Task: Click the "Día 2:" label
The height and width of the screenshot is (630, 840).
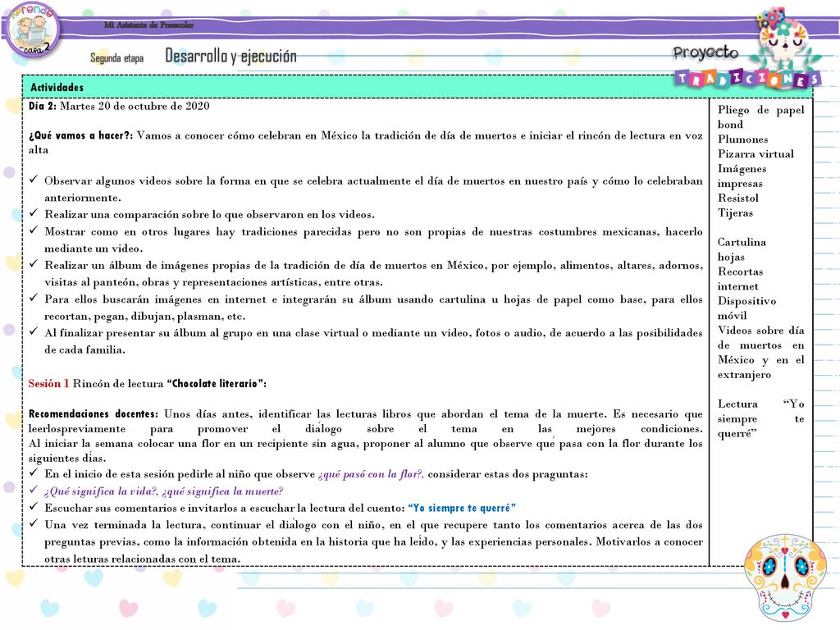Action: [43, 106]
